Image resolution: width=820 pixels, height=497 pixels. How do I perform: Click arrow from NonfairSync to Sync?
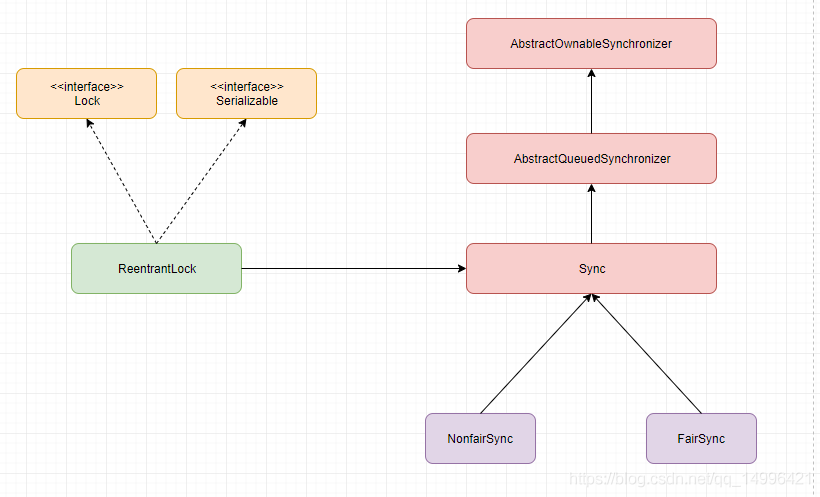[536, 354]
